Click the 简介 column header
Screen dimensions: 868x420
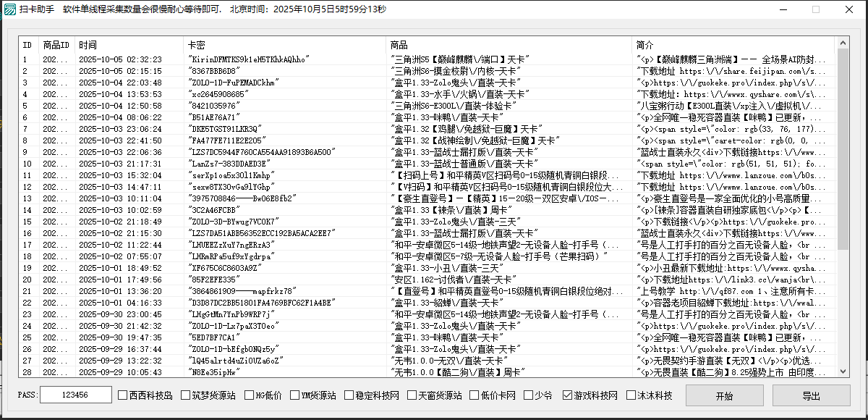(644, 44)
